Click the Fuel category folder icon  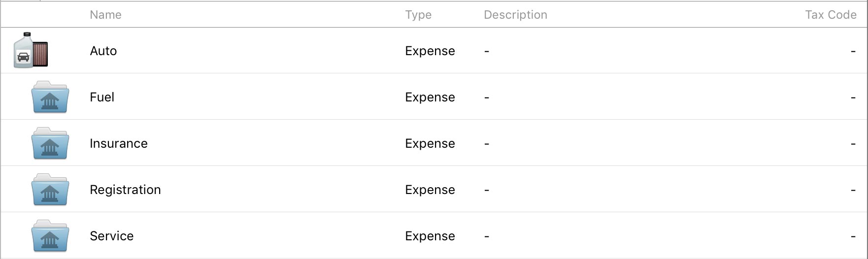point(50,97)
